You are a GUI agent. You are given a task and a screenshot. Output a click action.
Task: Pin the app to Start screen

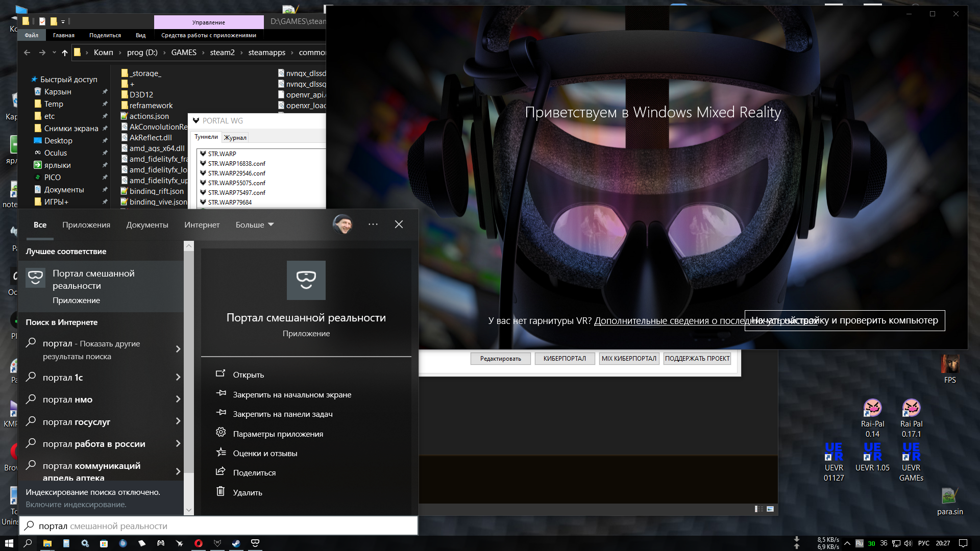291,395
